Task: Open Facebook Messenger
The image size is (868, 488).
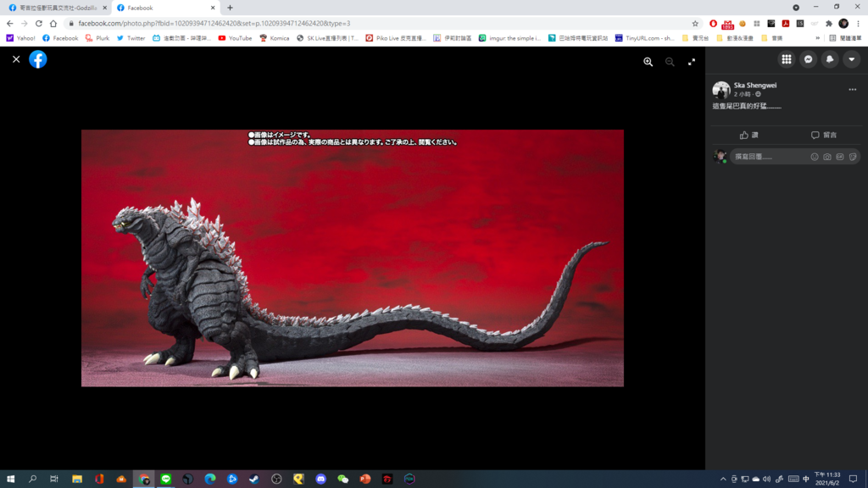Action: pos(808,59)
